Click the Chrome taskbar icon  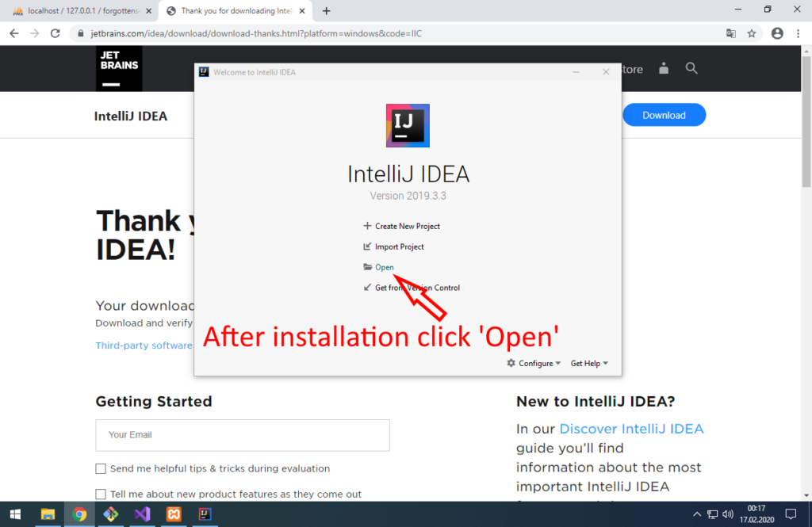(79, 514)
